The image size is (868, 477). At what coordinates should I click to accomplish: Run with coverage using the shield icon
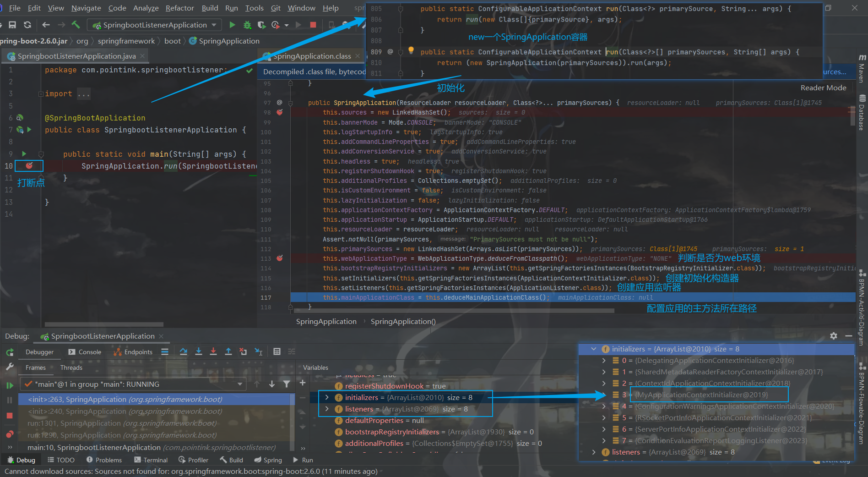[261, 25]
